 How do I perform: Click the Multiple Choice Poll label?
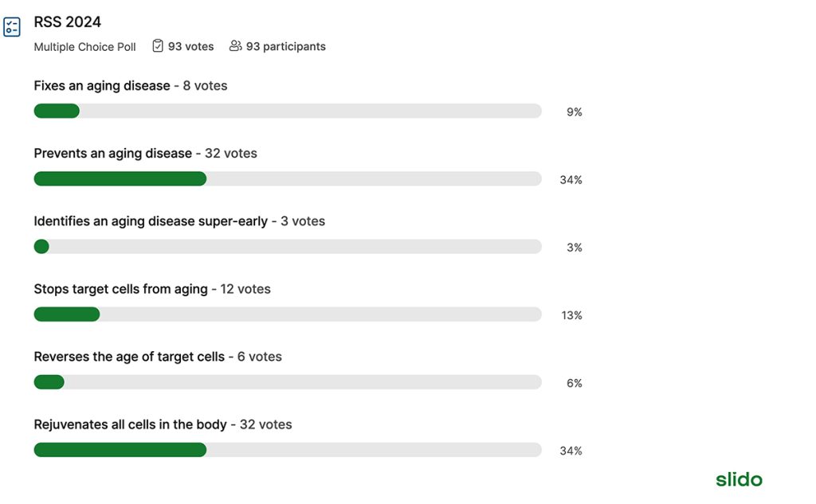pos(84,47)
